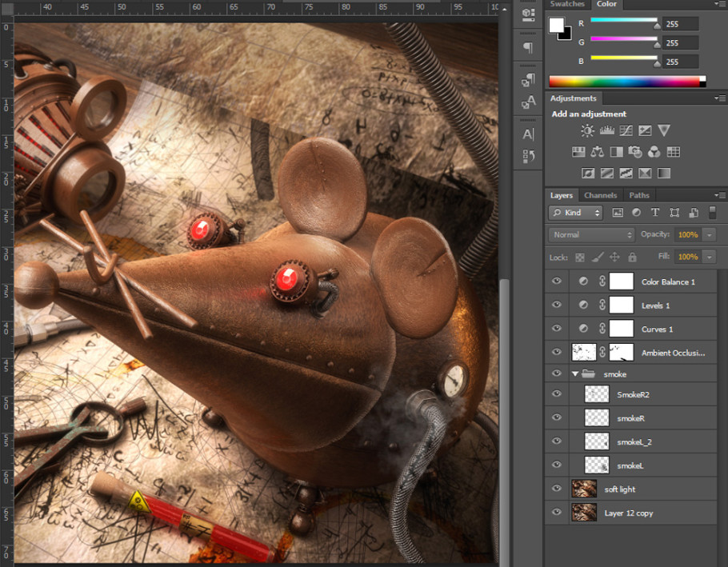The image size is (728, 567).
Task: Hide the Color Balance 1 layer
Action: (x=557, y=282)
